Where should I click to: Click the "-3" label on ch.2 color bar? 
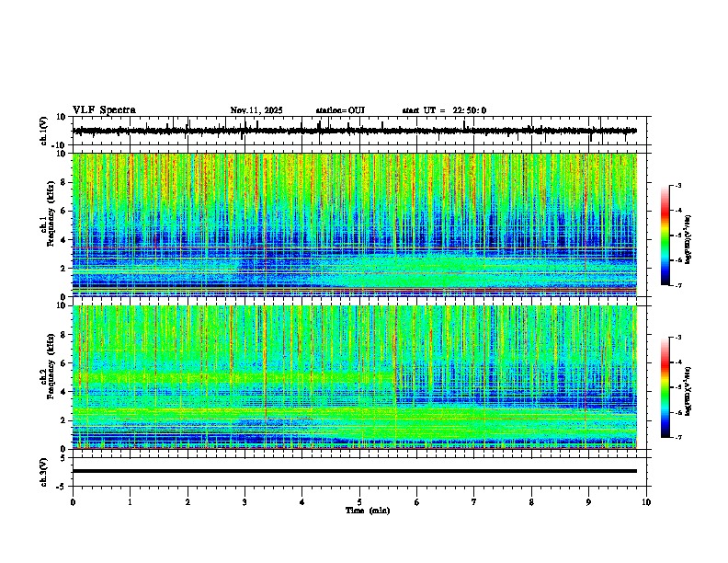click(x=677, y=338)
